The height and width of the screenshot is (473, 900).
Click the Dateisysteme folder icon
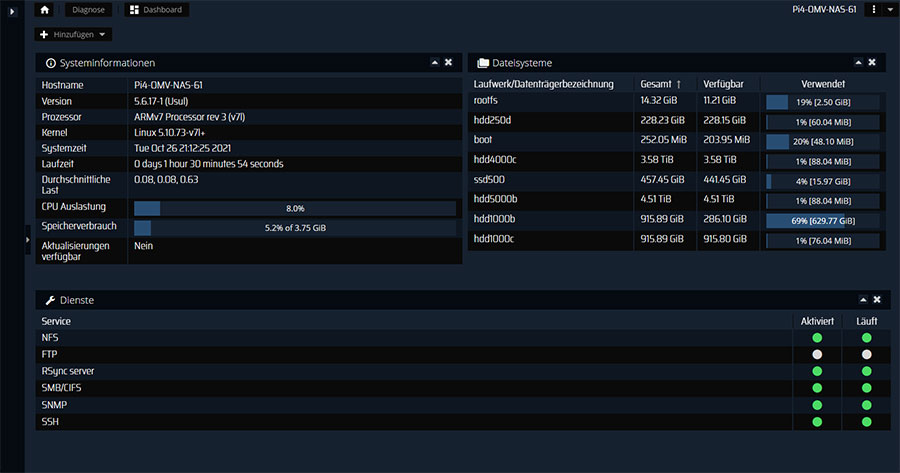(482, 63)
